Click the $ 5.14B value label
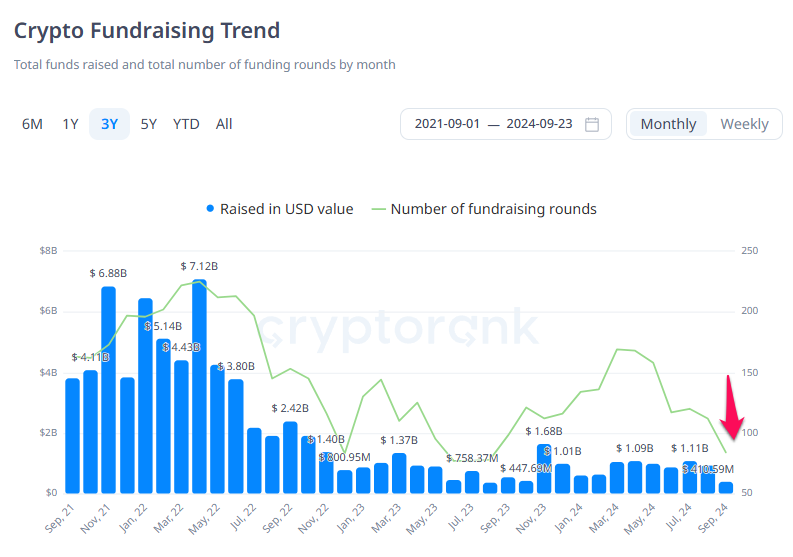This screenshot has width=793, height=557. (163, 326)
